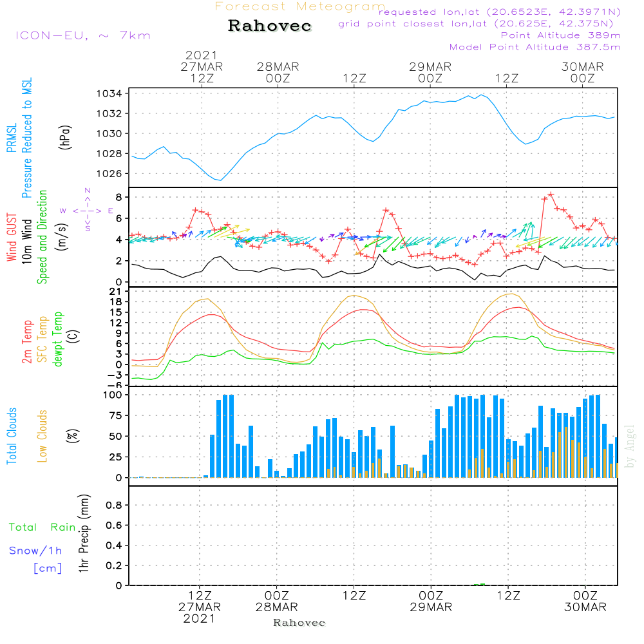Click the blue 'Total Clouds' label
This screenshot has height=644, width=644.
[x=12, y=436]
